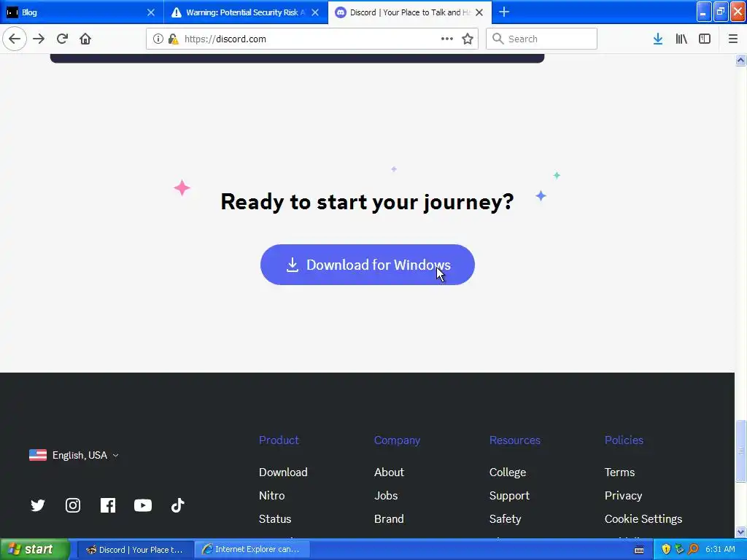
Task: Open Discord's Instagram page
Action: [x=73, y=505]
